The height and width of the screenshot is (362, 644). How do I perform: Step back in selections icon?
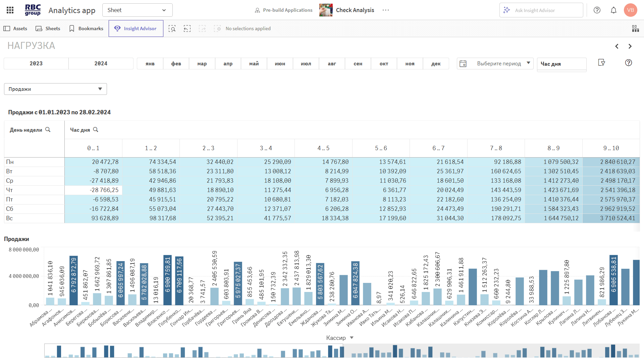[x=187, y=28]
